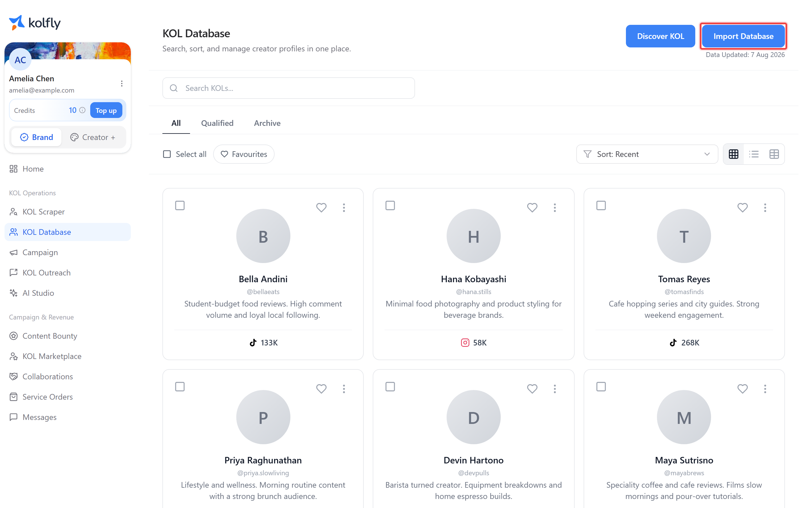Favourite Priya Raghunathan's card
The image size is (812, 508).
321,388
